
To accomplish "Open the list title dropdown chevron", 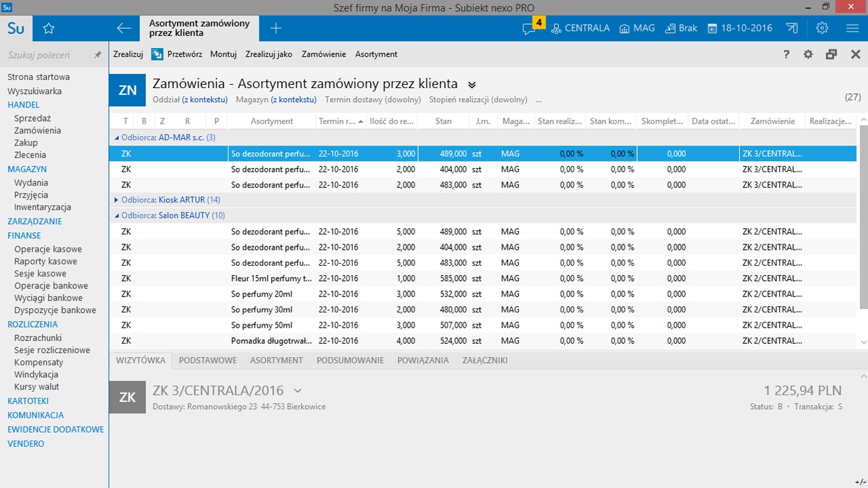I will point(472,85).
